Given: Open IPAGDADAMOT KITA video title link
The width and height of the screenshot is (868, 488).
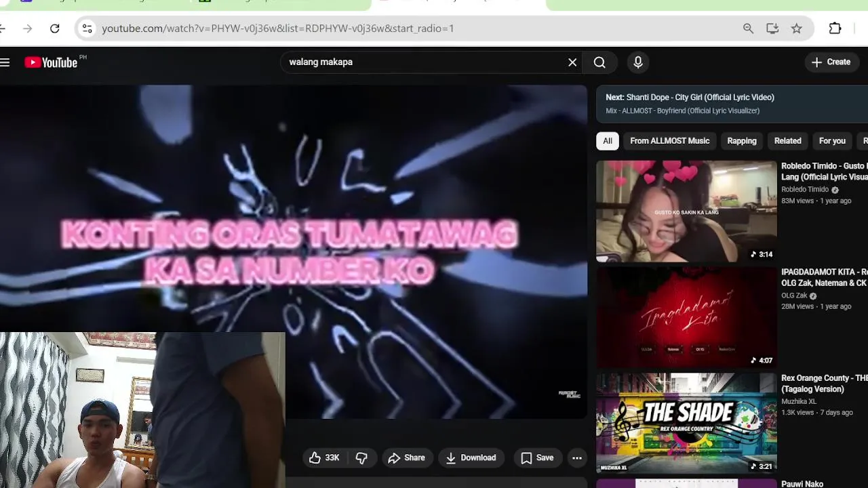Looking at the screenshot, I should point(825,277).
